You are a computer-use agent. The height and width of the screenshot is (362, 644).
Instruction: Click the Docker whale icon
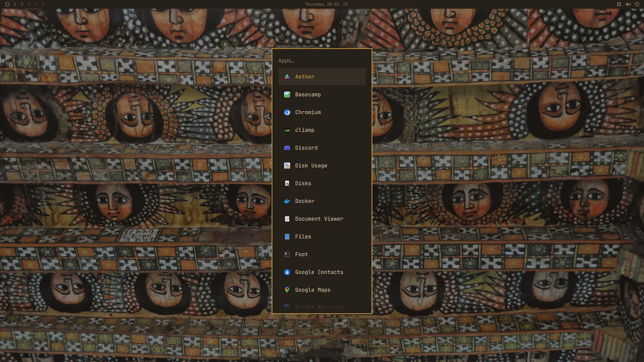click(x=287, y=201)
